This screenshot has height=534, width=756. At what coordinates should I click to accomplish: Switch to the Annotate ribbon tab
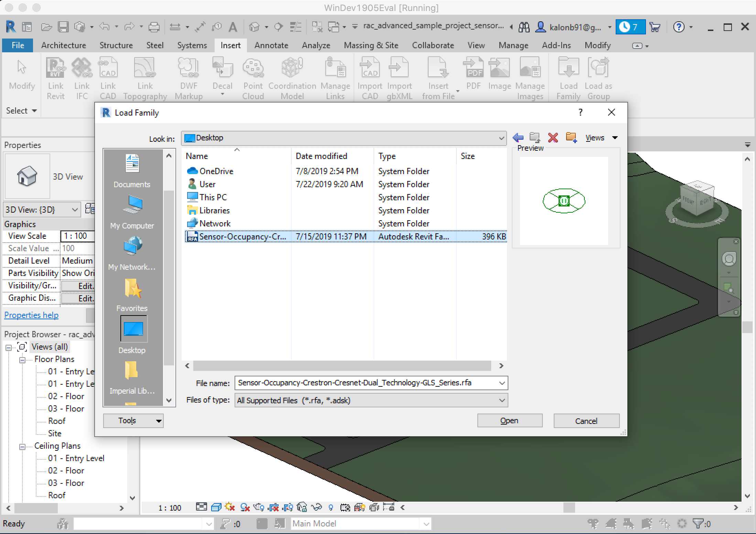[271, 45]
